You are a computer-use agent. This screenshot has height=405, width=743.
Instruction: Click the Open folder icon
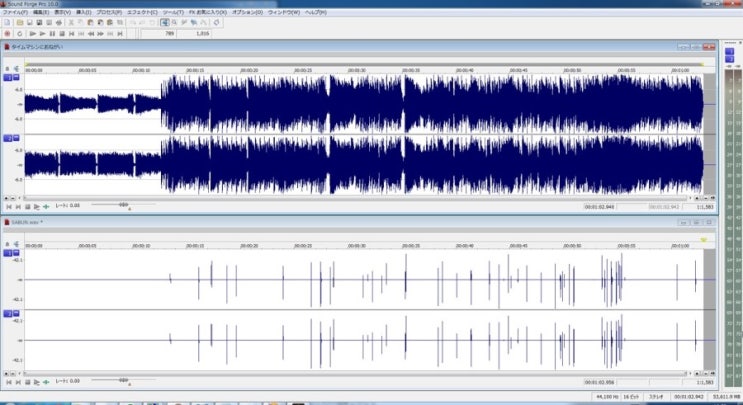point(20,22)
